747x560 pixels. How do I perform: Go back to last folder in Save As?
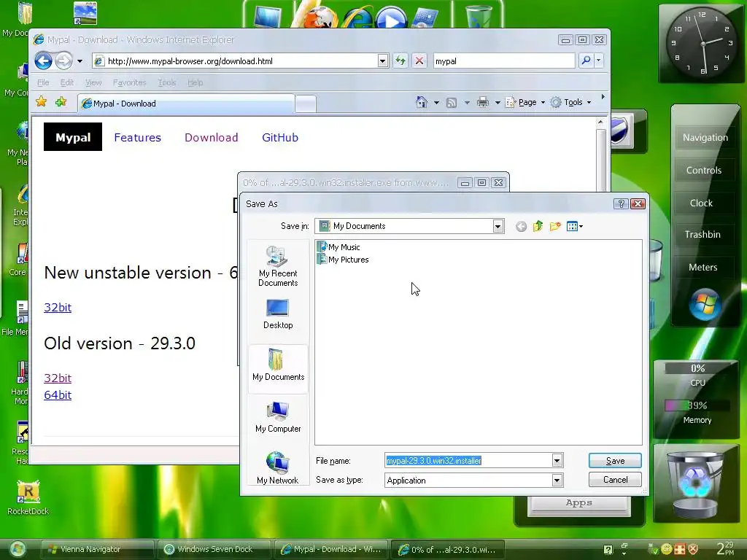pyautogui.click(x=521, y=226)
